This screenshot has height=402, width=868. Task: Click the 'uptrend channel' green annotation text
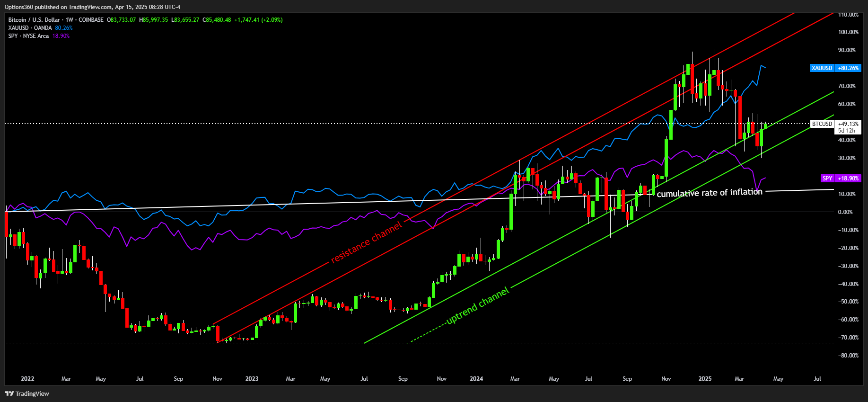click(478, 305)
